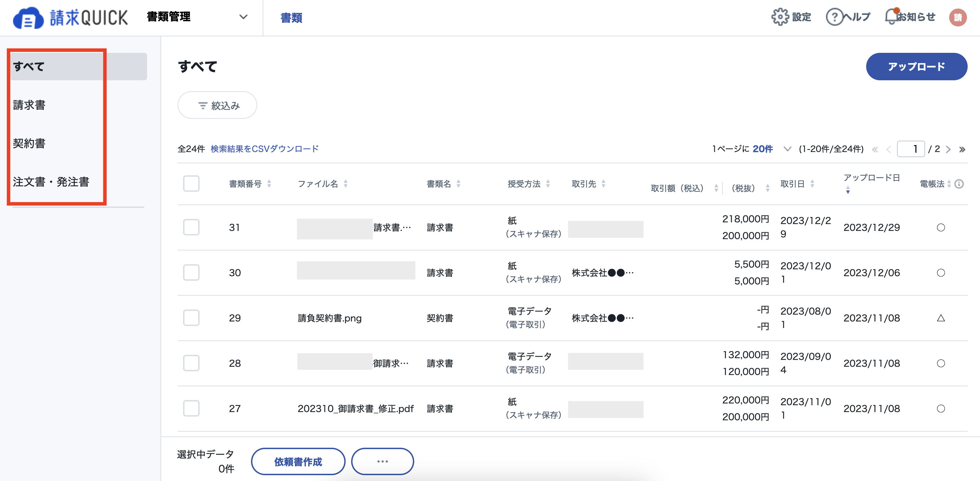Image resolution: width=980 pixels, height=481 pixels.
Task: Click amount 132,000円 in row 28
Action: 746,355
